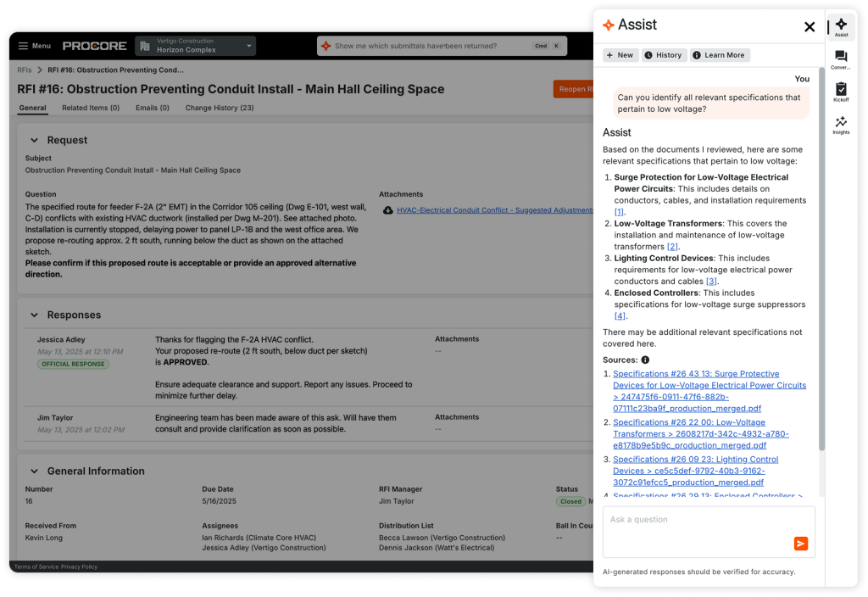Click the Reopen RFI button
The width and height of the screenshot is (868, 597).
574,89
